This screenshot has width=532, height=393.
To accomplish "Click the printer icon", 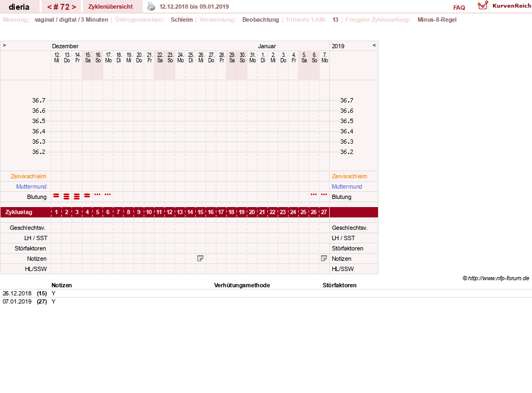I will coord(151,7).
